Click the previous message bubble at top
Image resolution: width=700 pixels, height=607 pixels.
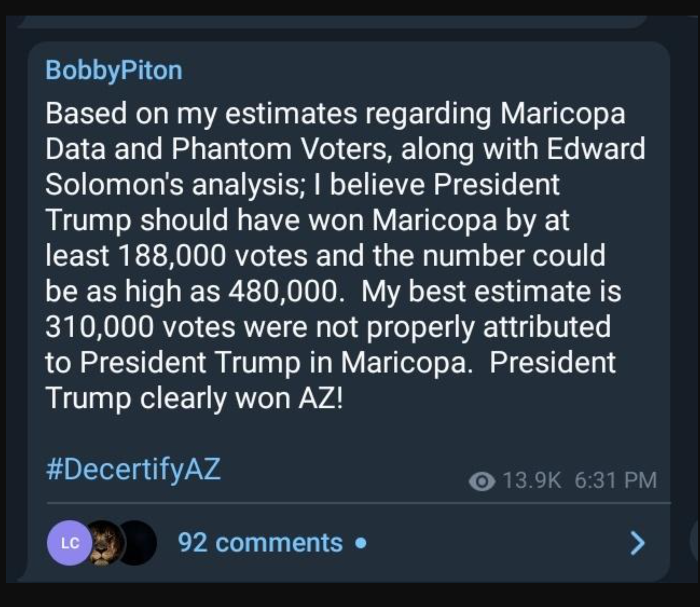tap(332, 21)
